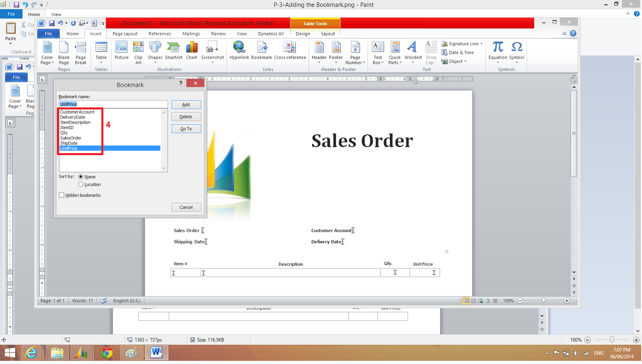Viewport: 642px width, 364px height.
Task: Switch to Print Layout view in status bar
Action: (x=466, y=301)
